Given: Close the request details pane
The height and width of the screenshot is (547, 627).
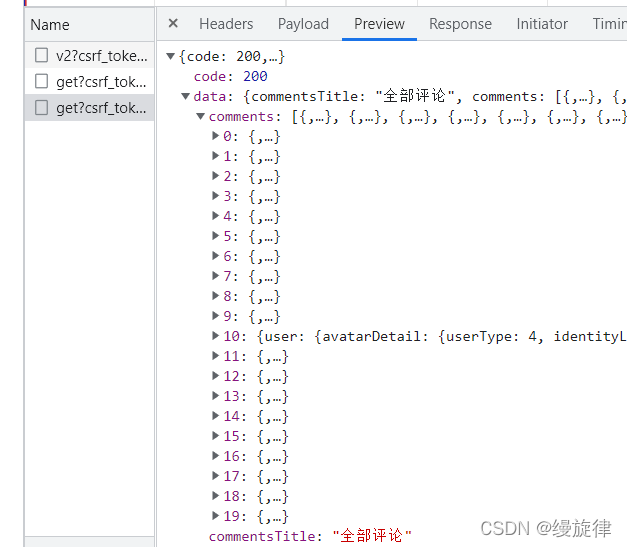Looking at the screenshot, I should coord(173,23).
